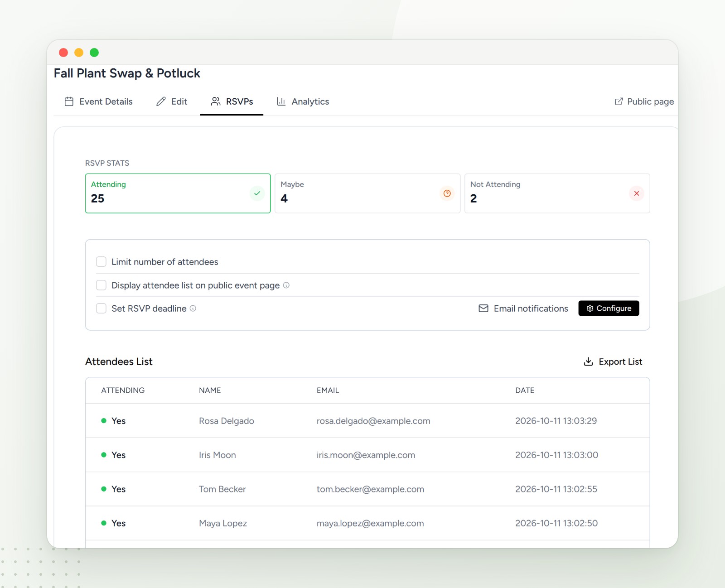Click the red X icon in Not Attending card
The height and width of the screenshot is (588, 725).
pyautogui.click(x=637, y=193)
